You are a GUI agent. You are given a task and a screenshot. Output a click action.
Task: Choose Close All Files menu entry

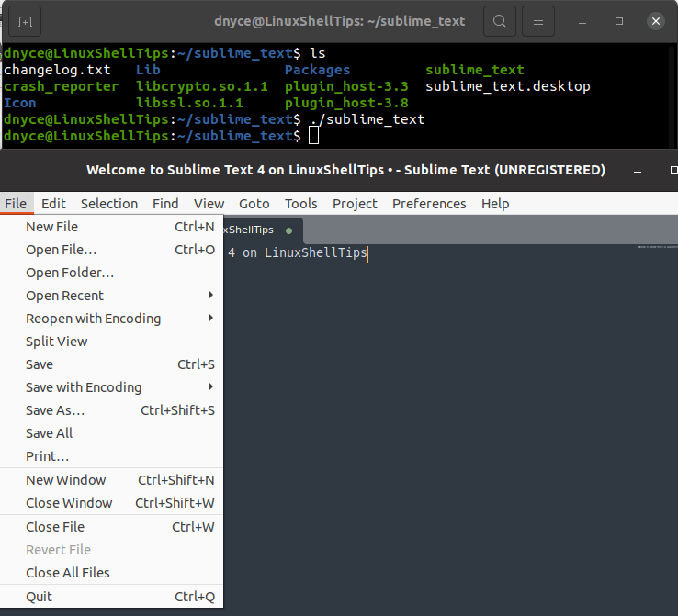point(111,572)
